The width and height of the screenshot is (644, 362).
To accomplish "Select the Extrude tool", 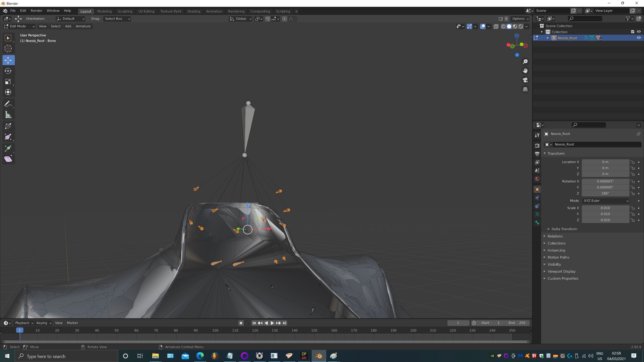I will coord(8,148).
